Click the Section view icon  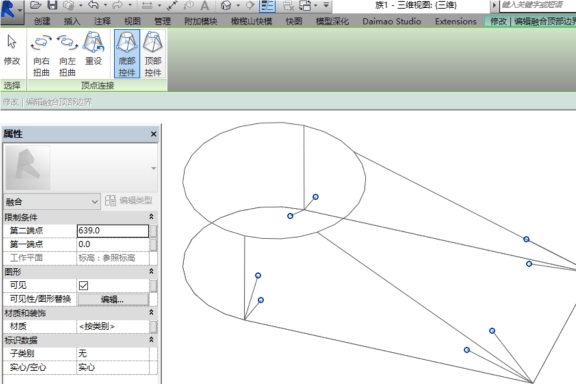click(250, 5)
